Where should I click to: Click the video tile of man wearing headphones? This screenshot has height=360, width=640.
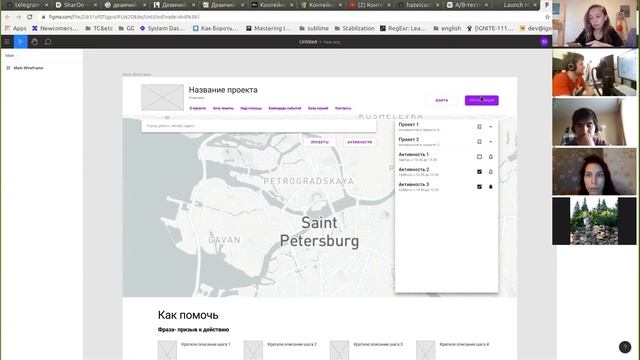(x=594, y=73)
